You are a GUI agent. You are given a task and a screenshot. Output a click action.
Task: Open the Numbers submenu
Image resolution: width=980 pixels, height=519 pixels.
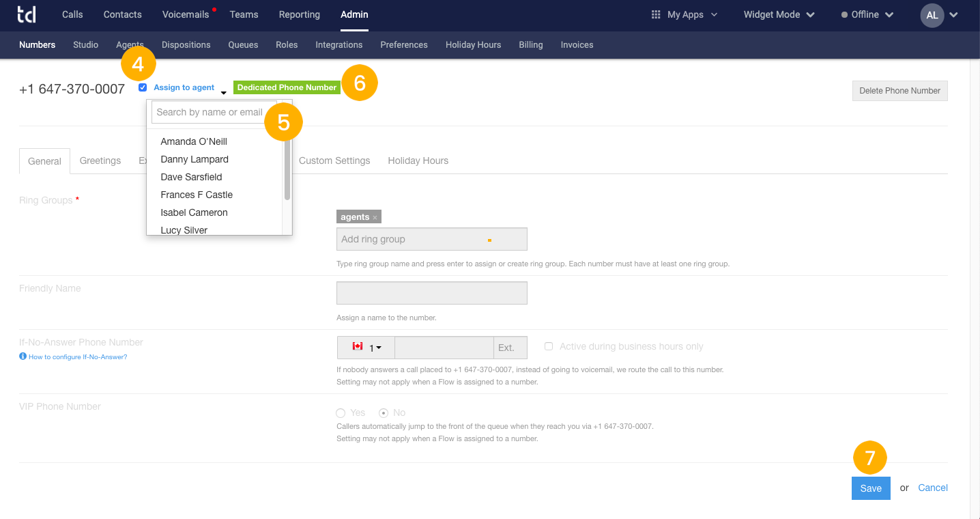click(37, 44)
